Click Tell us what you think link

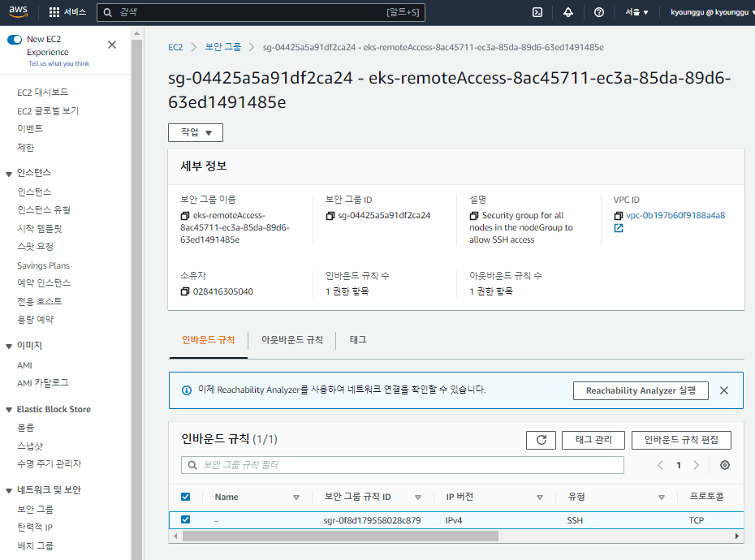[x=58, y=63]
